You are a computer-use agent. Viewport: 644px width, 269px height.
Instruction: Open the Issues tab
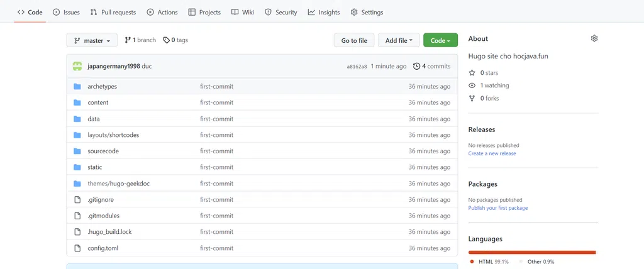66,13
